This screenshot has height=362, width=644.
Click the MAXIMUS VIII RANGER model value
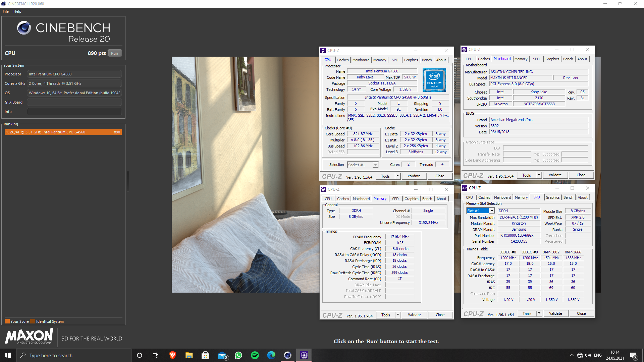tap(521, 78)
